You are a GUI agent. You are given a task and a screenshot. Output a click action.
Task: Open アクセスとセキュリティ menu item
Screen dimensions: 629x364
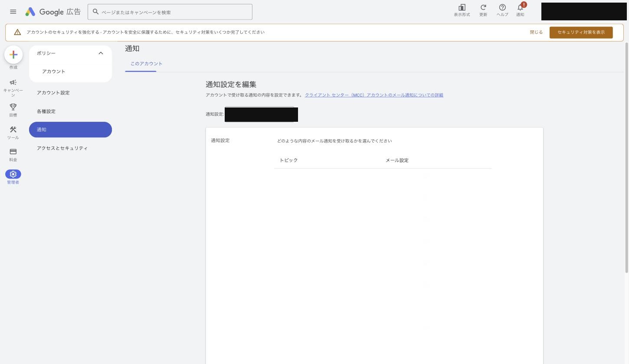point(70,148)
